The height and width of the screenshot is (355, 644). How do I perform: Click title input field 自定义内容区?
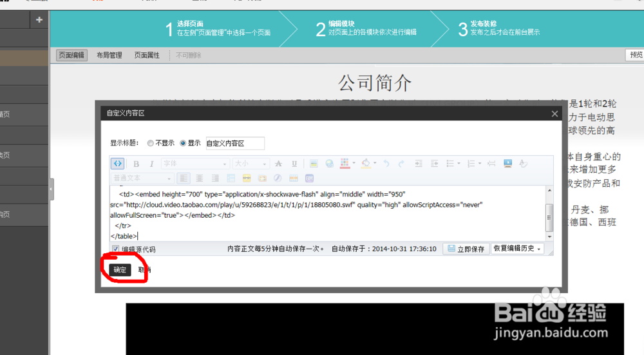(235, 144)
